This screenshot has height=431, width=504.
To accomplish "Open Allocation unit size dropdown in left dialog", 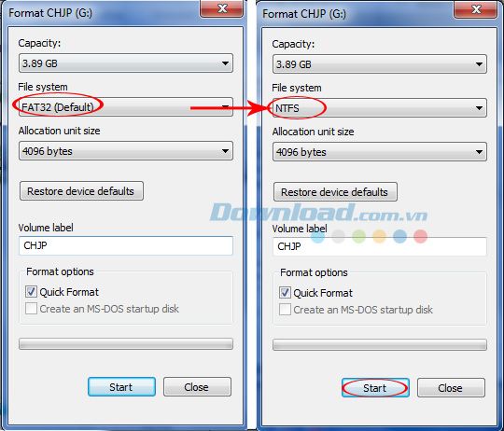I will [126, 150].
